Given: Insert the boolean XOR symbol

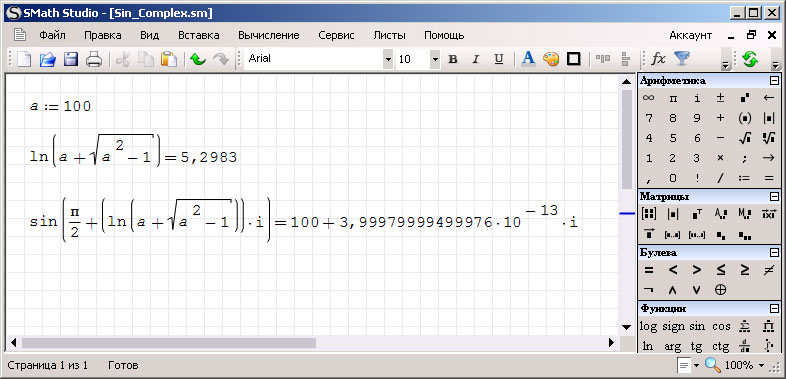Looking at the screenshot, I should coord(720,289).
